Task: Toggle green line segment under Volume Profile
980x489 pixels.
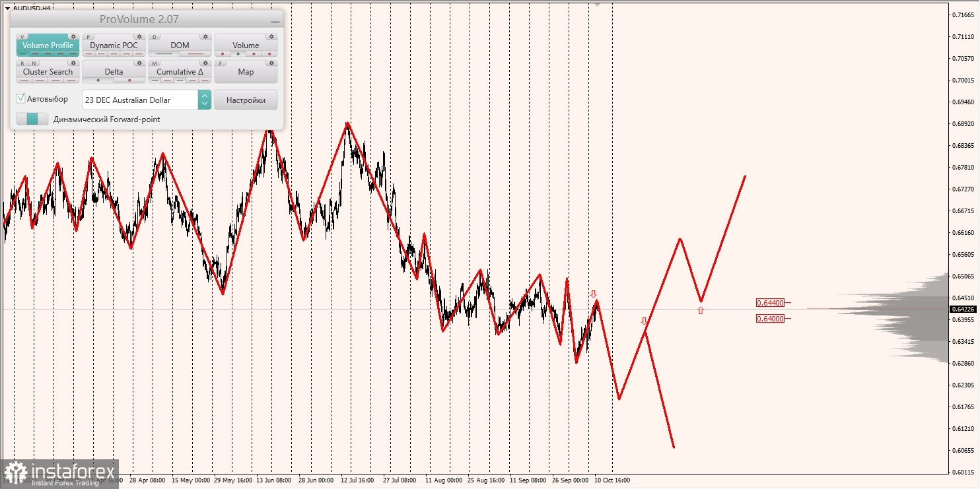Action: pyautogui.click(x=23, y=53)
